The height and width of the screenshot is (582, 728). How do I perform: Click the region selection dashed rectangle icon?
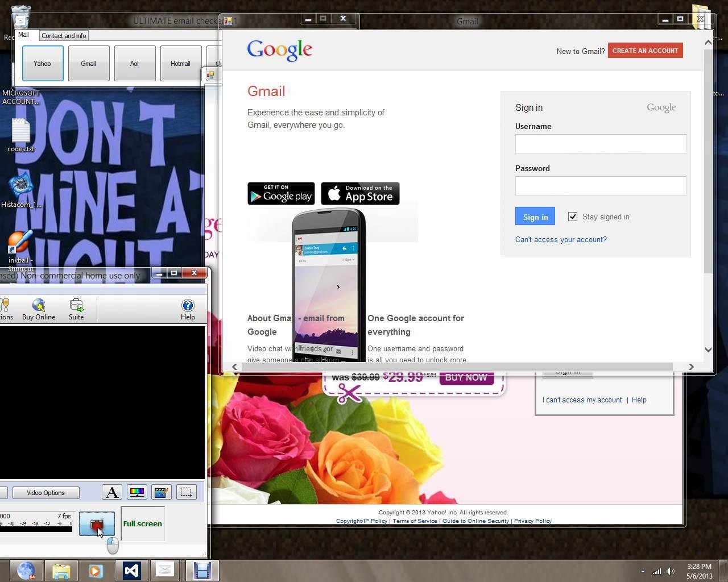(186, 492)
